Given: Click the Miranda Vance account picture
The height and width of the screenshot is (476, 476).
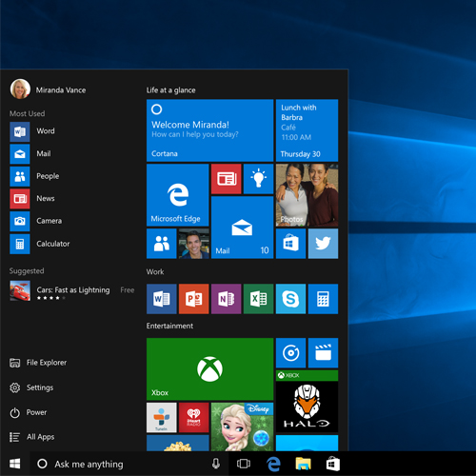Looking at the screenshot, I should (20, 89).
